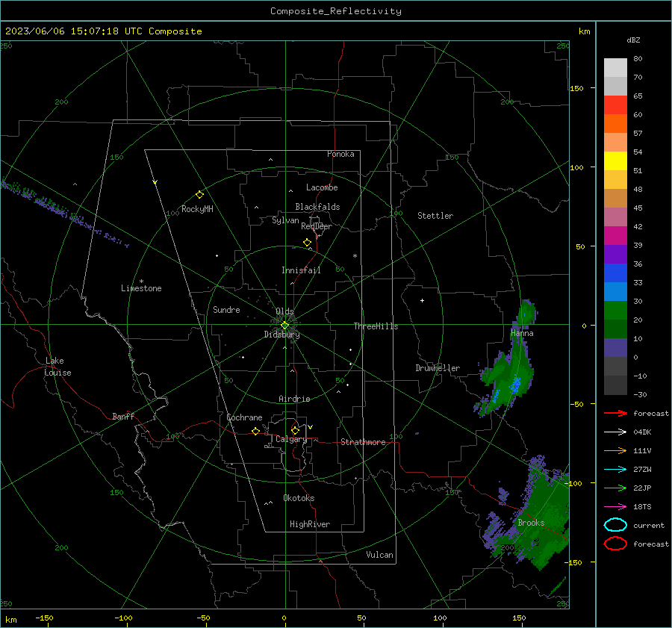Click the HighRiver label

pyautogui.click(x=310, y=524)
